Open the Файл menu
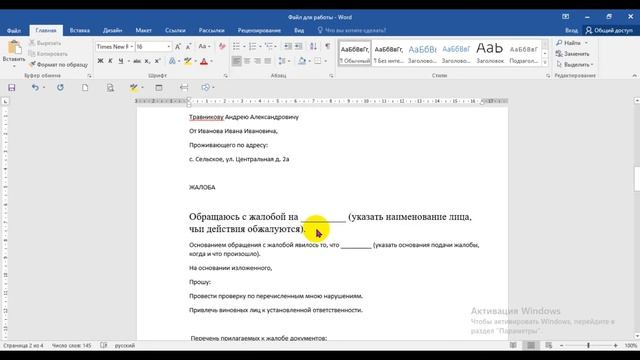 pos(14,30)
